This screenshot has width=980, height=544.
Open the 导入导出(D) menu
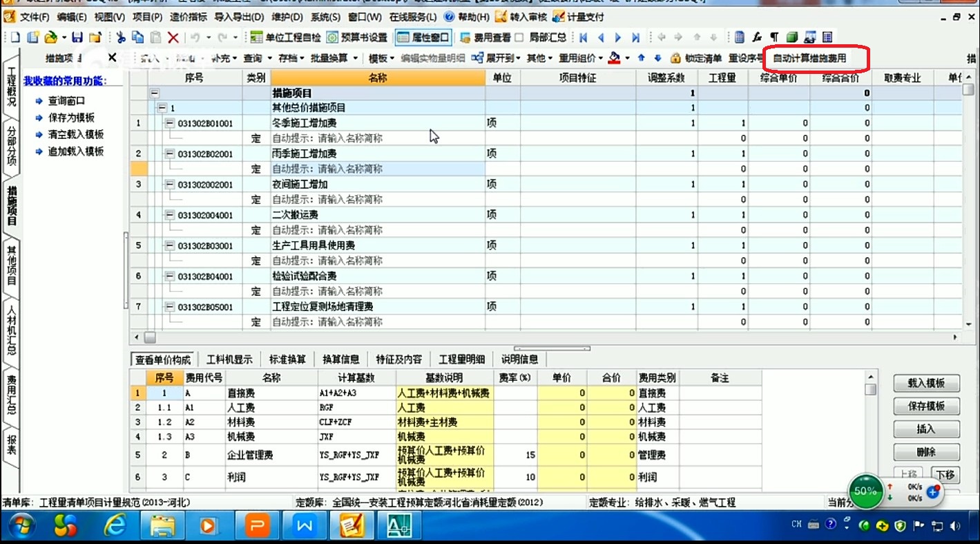[239, 17]
